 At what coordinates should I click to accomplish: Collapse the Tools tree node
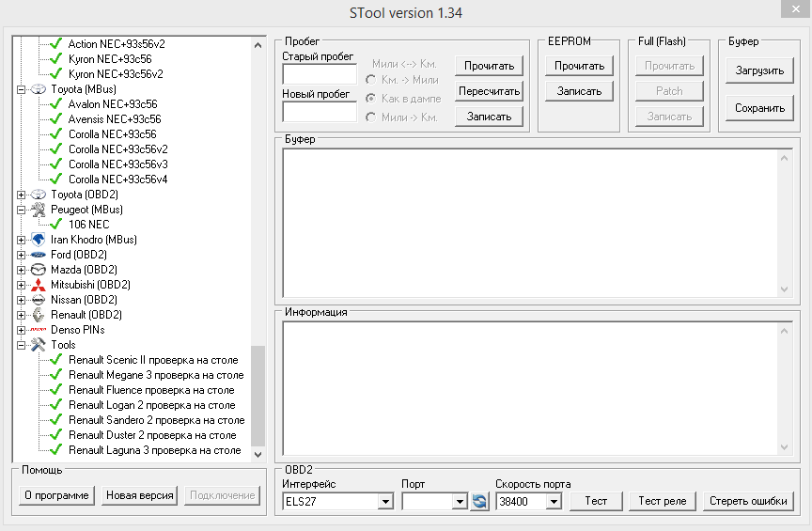22,345
